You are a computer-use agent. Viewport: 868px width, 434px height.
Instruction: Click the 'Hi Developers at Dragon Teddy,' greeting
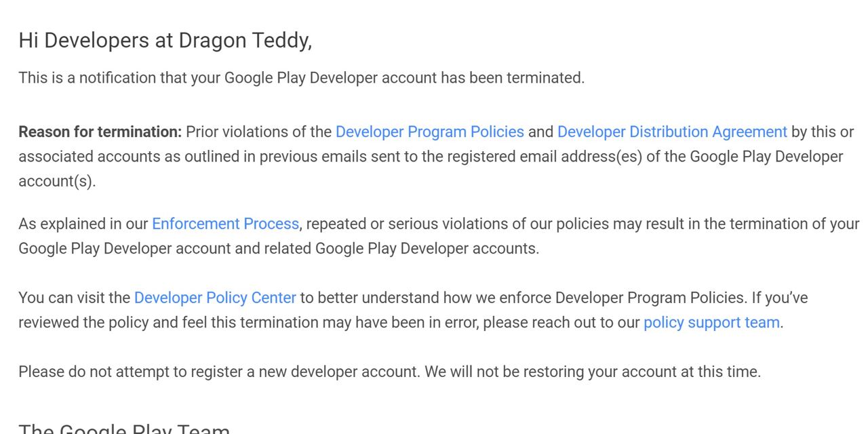165,41
